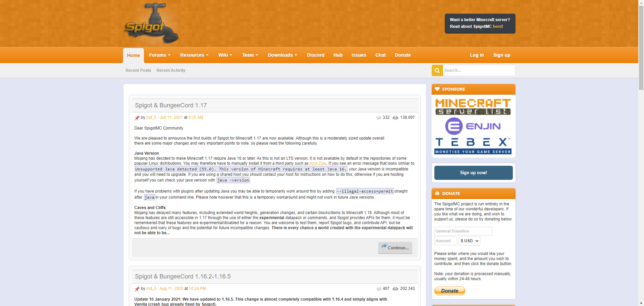
Task: Click the gift icon in Donate header
Action: pyautogui.click(x=437, y=193)
